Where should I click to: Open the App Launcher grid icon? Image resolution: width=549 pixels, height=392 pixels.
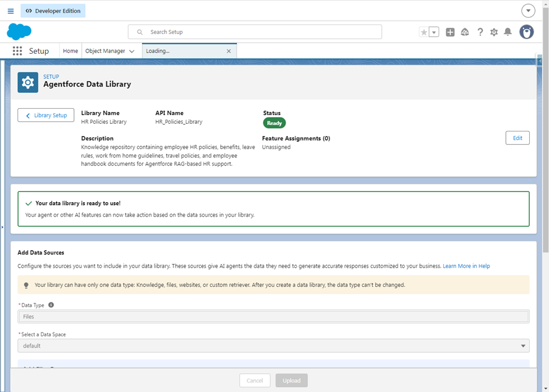(x=17, y=51)
